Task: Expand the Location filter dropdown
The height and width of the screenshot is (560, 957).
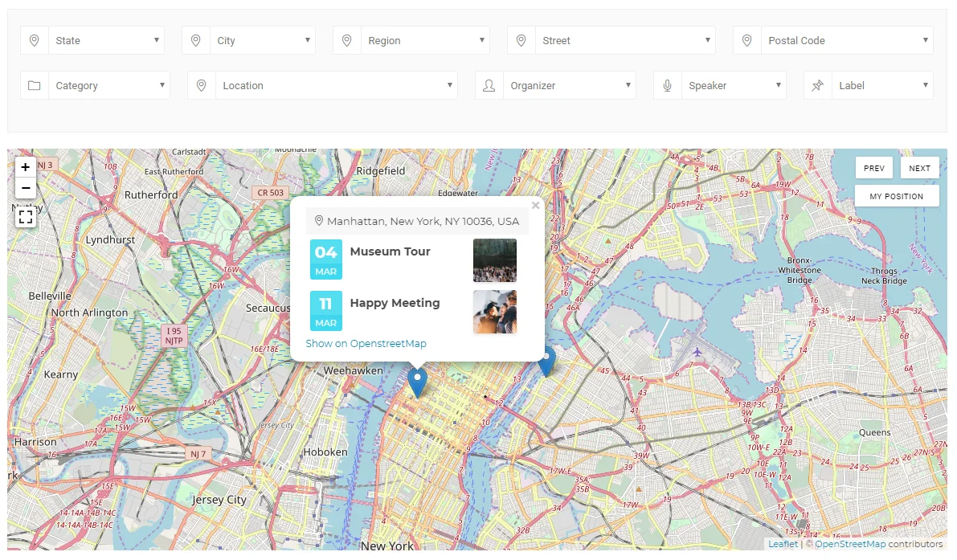Action: coord(336,85)
